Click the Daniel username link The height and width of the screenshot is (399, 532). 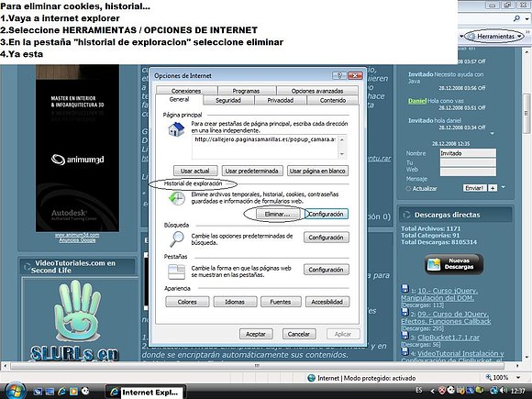coord(417,101)
